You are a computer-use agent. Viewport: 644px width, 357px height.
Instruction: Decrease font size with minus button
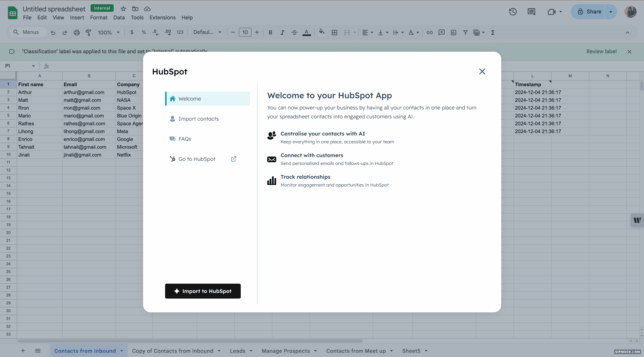click(233, 32)
